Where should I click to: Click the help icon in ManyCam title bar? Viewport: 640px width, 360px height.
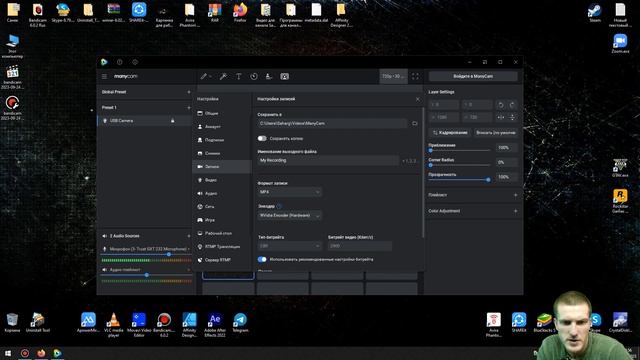120,62
